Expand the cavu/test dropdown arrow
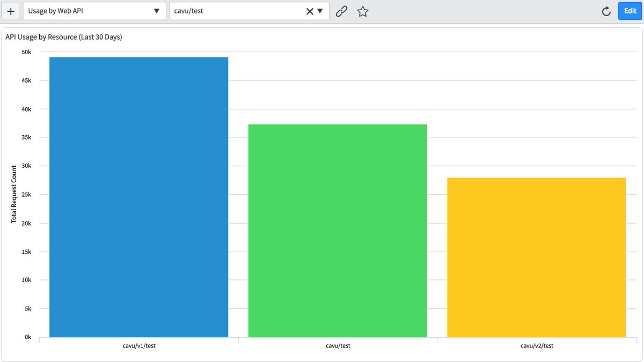Image resolution: width=644 pixels, height=362 pixels. pos(320,11)
